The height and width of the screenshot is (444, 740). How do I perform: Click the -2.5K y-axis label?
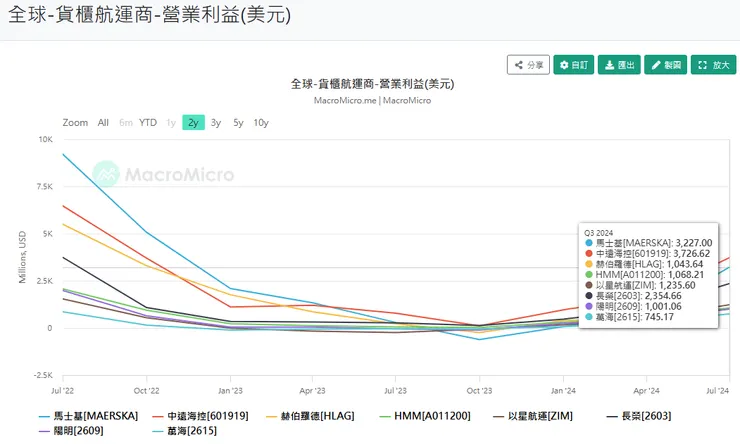(43, 376)
